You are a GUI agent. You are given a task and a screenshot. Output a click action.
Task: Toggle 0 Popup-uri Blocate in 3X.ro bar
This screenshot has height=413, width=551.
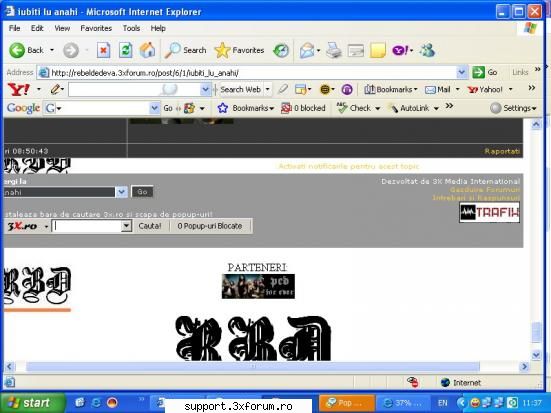pos(210,226)
